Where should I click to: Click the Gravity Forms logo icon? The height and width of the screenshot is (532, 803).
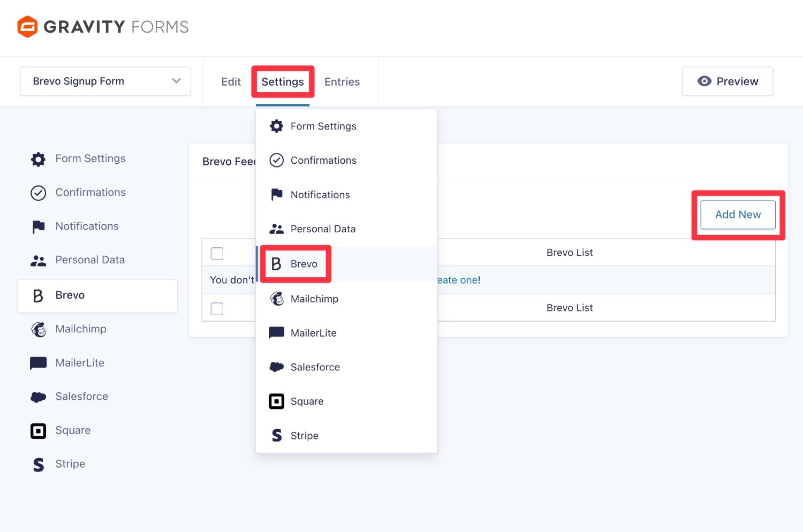click(27, 27)
